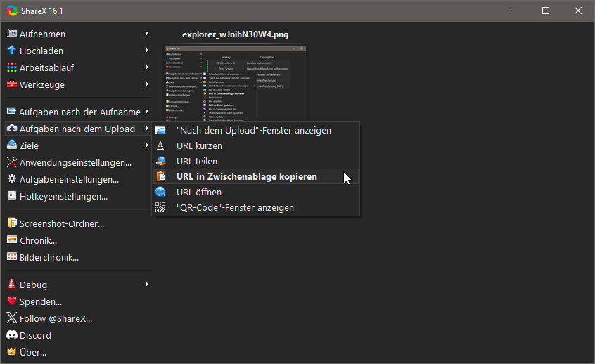The image size is (595, 364).
Task: Expand the Ziele submenu arrow
Action: pyautogui.click(x=146, y=145)
